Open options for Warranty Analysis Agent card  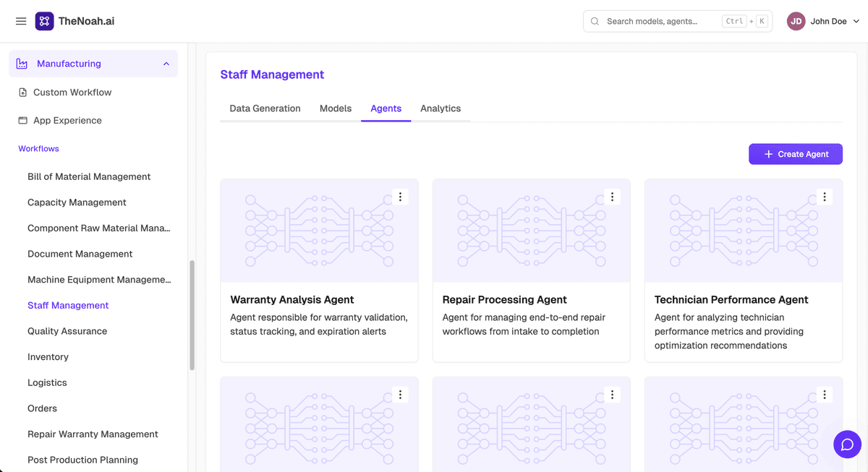(400, 197)
